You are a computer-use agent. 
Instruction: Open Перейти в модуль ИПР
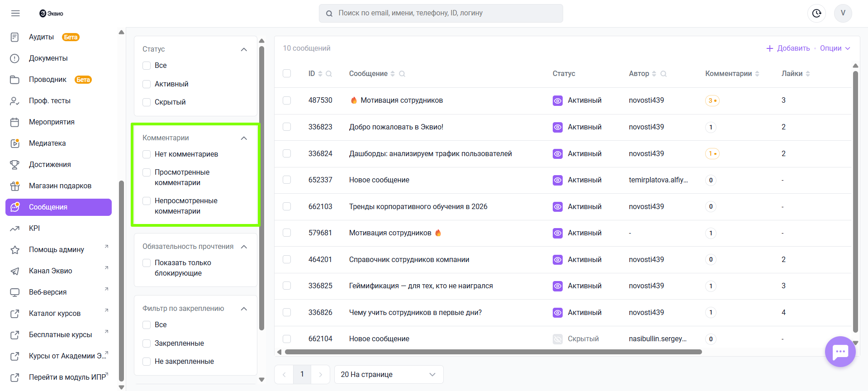coord(58,377)
